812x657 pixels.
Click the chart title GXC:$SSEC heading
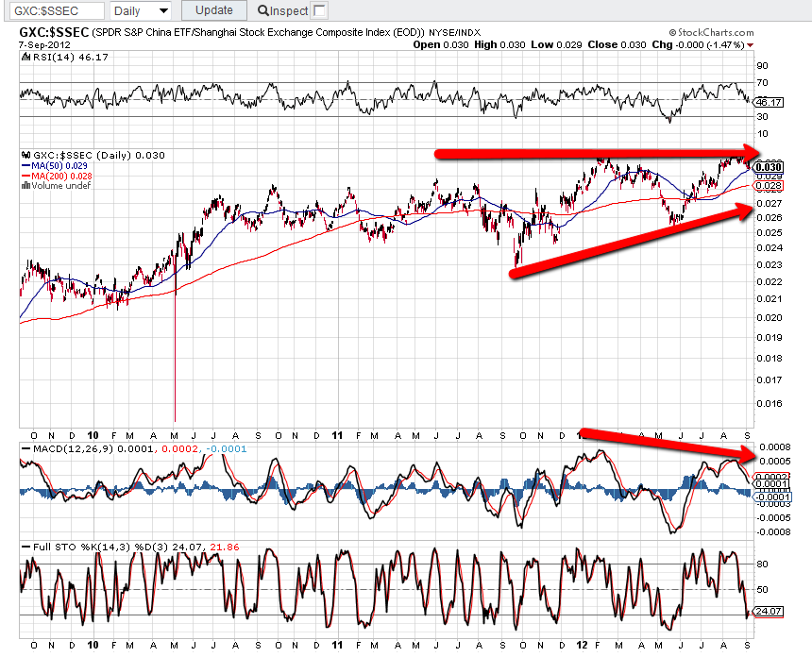coord(54,33)
